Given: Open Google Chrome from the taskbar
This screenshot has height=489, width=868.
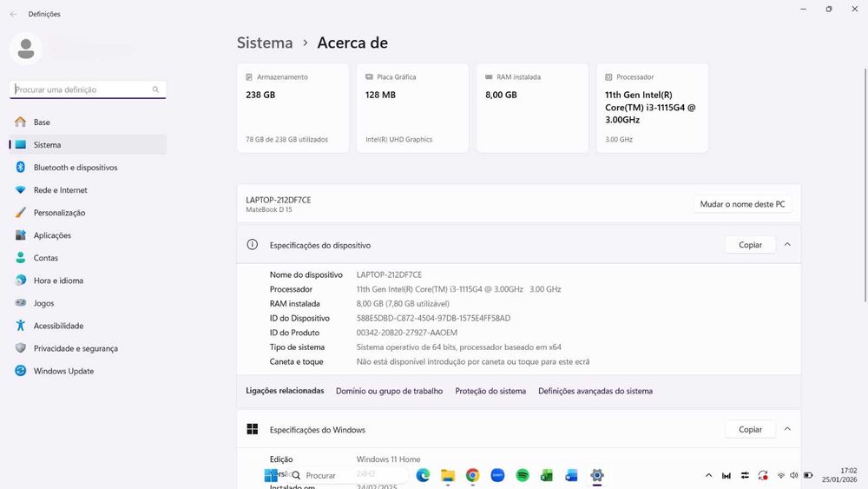Looking at the screenshot, I should click(x=472, y=475).
